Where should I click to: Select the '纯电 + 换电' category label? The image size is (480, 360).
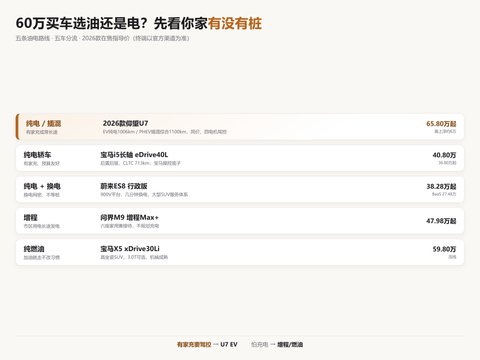[x=42, y=186]
